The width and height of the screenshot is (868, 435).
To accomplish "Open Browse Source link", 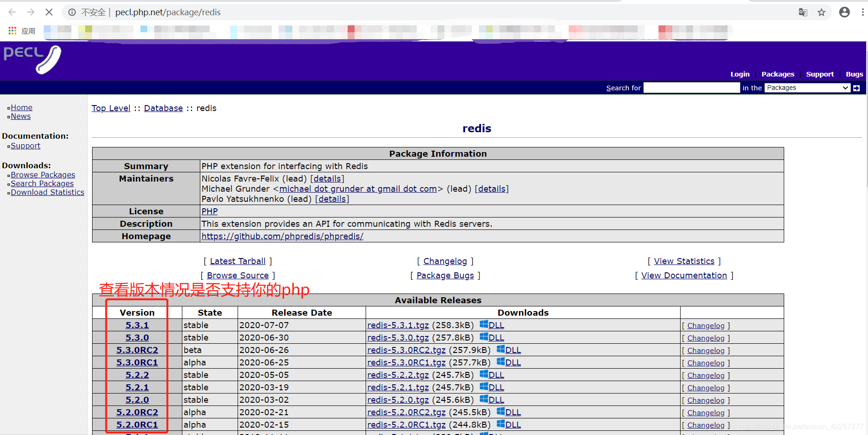I will [238, 275].
